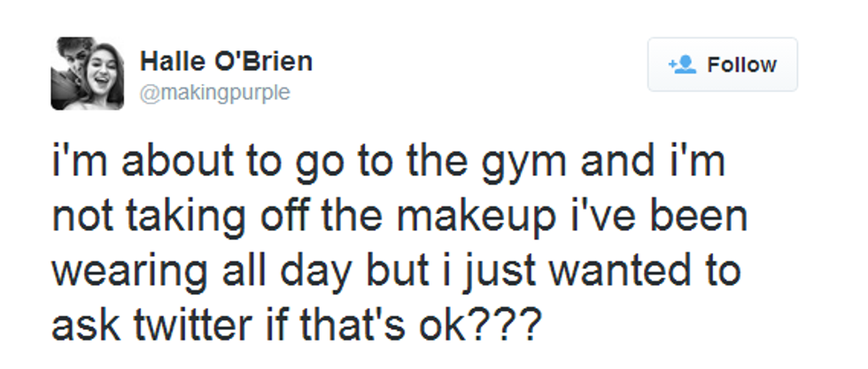868x369 pixels.
Task: Open the @makingpurple handle link
Action: pyautogui.click(x=215, y=92)
